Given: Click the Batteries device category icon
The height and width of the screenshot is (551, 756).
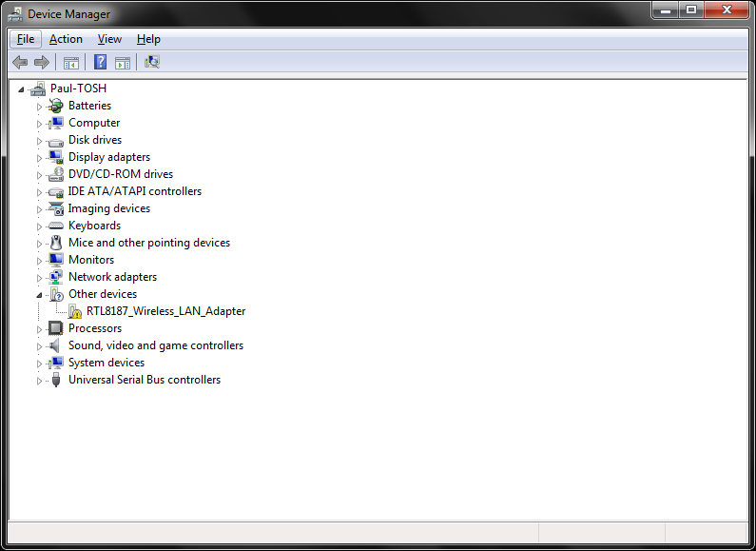Looking at the screenshot, I should click(55, 106).
